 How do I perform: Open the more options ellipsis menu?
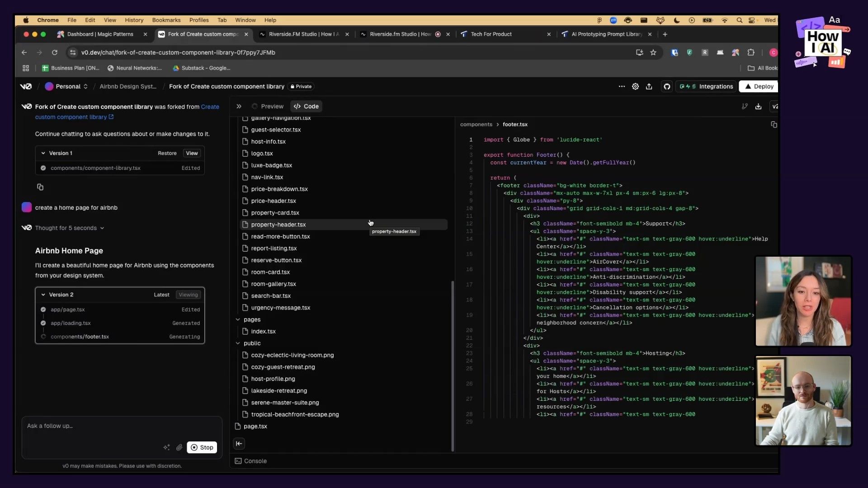622,86
